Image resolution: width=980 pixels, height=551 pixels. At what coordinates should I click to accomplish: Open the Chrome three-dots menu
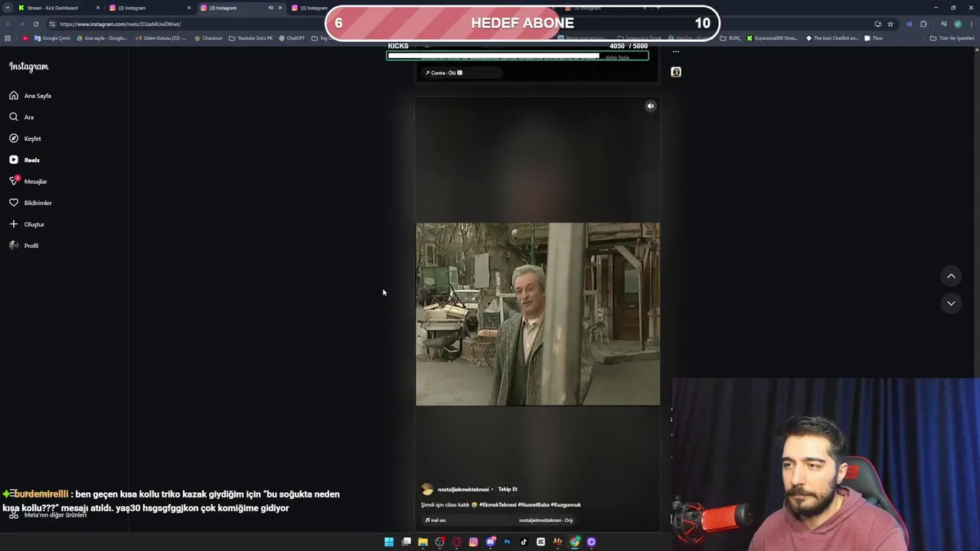pos(971,24)
